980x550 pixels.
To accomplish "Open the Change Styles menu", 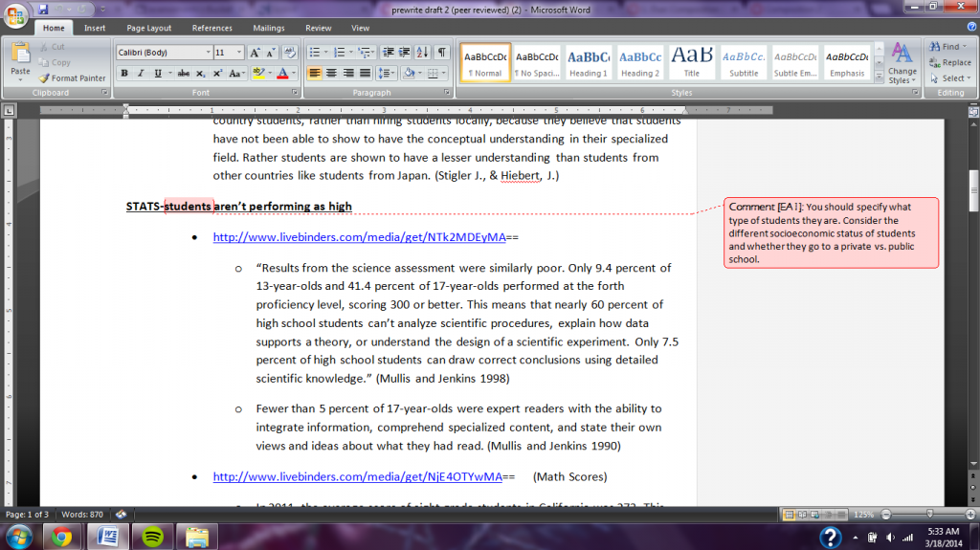I will pyautogui.click(x=902, y=63).
